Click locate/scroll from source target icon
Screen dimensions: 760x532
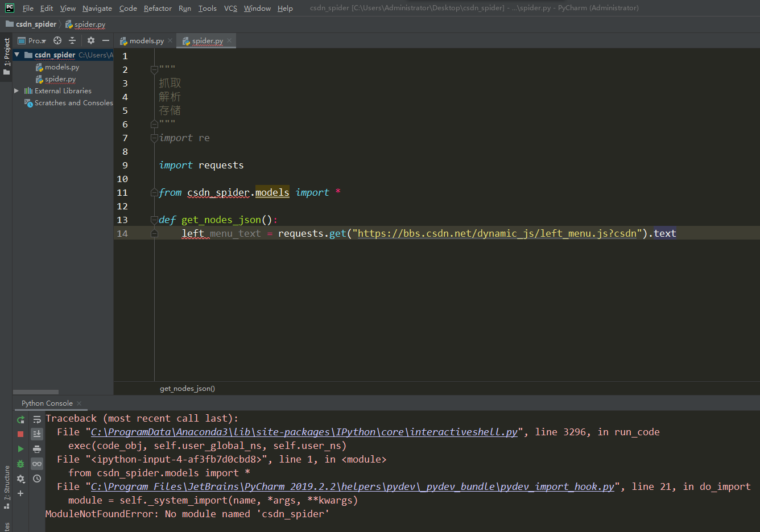pyautogui.click(x=57, y=40)
